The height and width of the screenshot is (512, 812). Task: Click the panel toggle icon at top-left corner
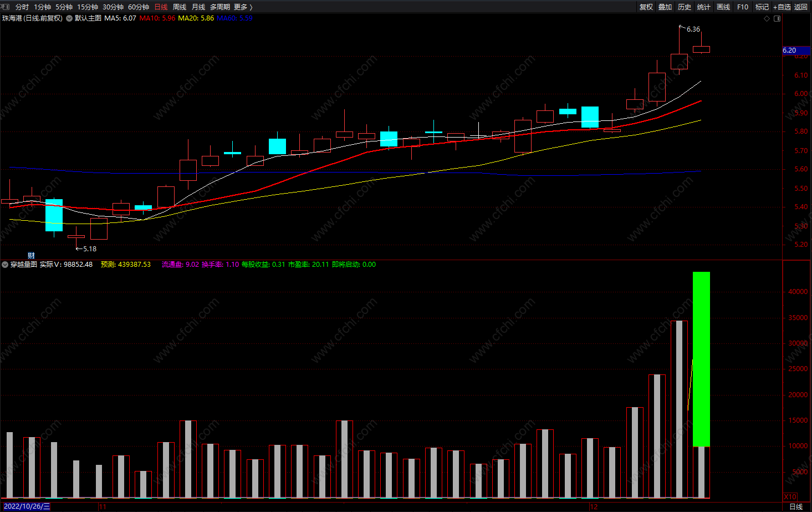pyautogui.click(x=6, y=7)
